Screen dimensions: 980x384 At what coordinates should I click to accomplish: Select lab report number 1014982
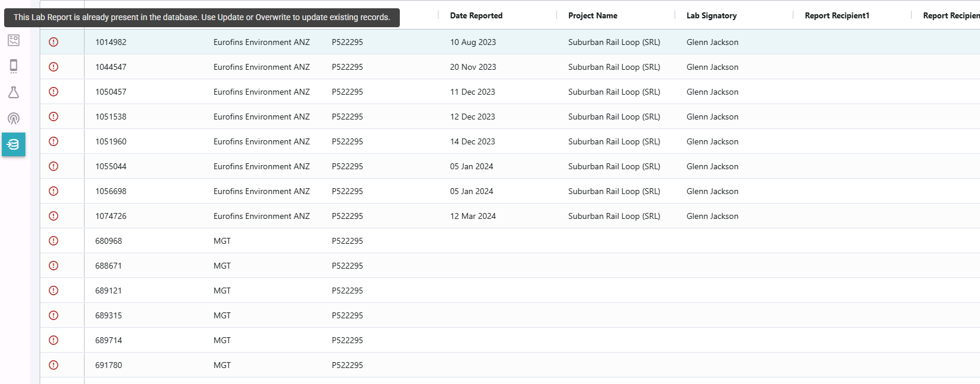click(111, 42)
